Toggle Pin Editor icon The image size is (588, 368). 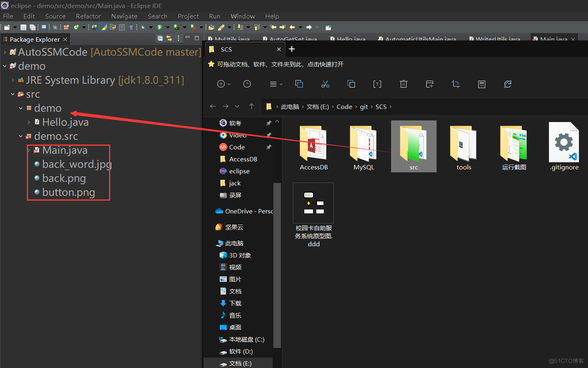click(328, 27)
